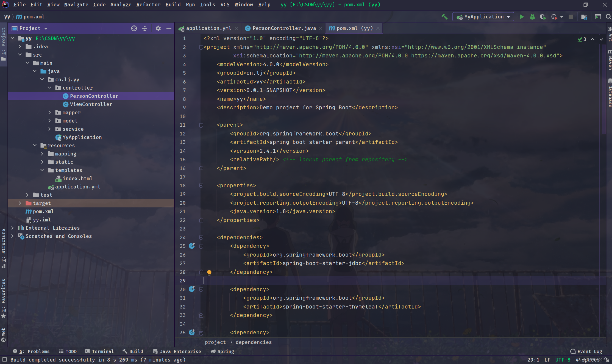Click the green Run button
The image size is (612, 364).
pyautogui.click(x=522, y=17)
